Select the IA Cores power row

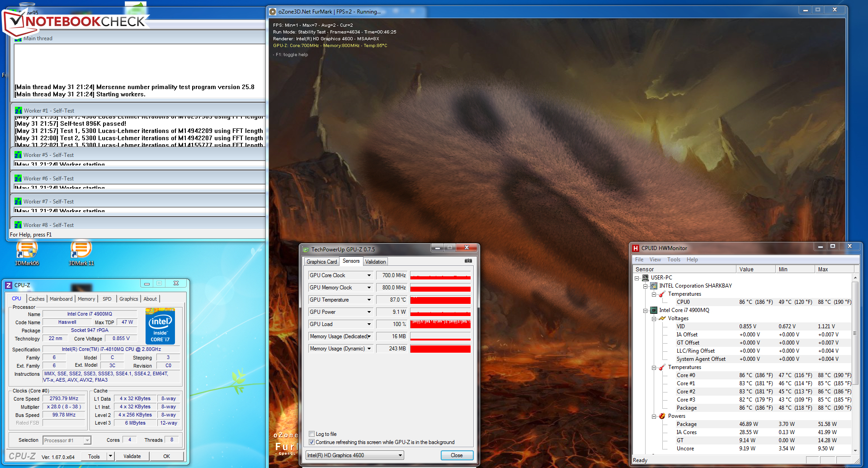point(764,432)
